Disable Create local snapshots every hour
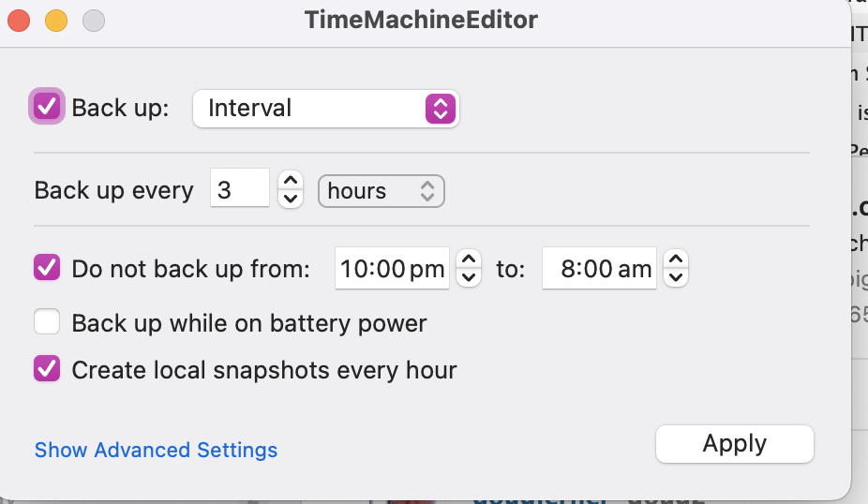Screen dimensions: 868x504 click(47, 369)
